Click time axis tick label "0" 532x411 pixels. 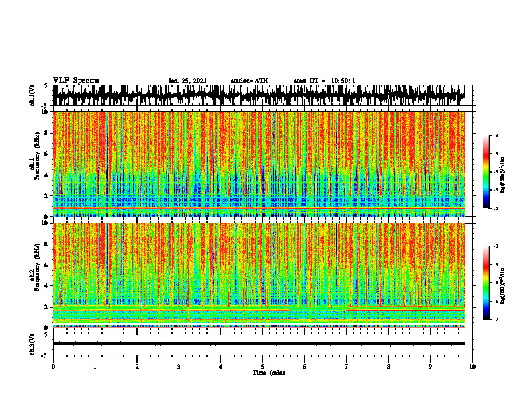(x=53, y=367)
